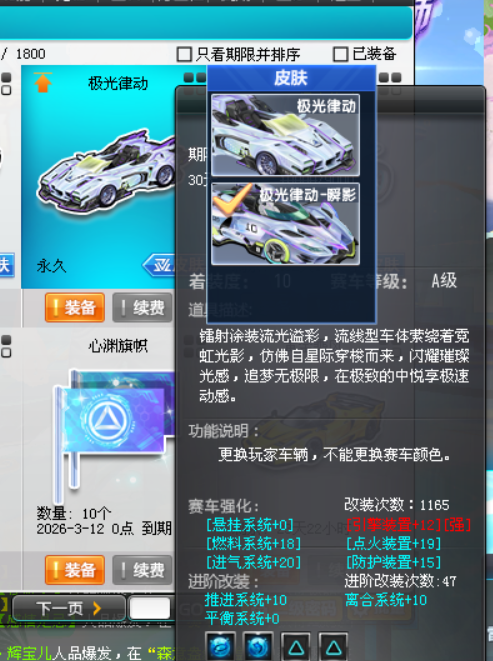Click the orange checkmark on 极光律动-瞬影 skin
493x661 pixels.
231,199
